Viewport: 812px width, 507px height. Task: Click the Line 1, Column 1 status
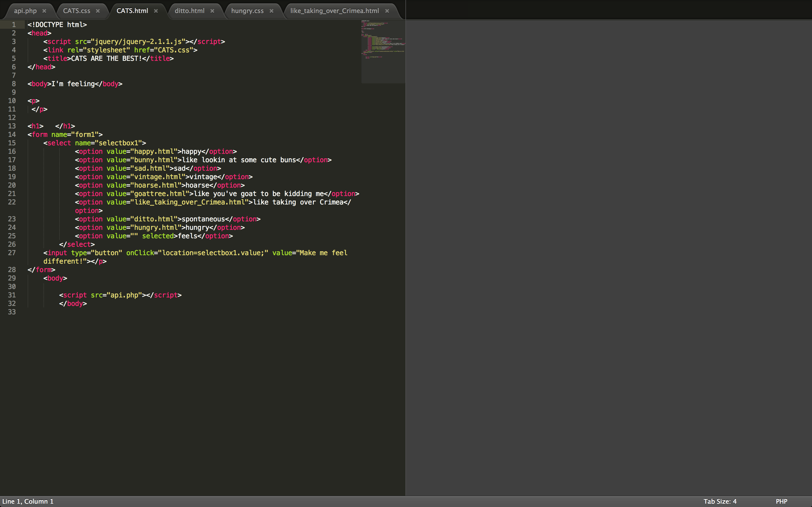(x=28, y=501)
